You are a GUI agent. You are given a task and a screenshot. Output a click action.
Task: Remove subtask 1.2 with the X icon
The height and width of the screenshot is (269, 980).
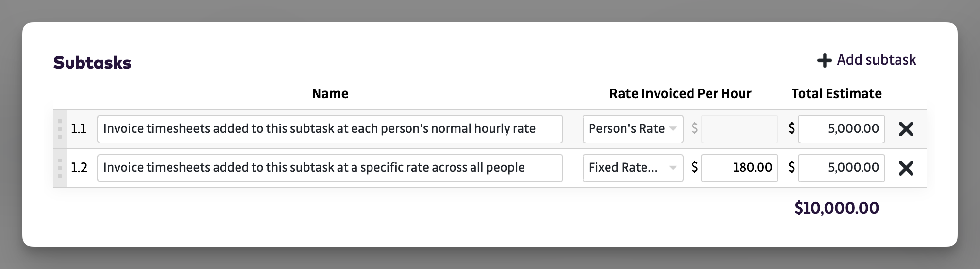[x=906, y=168]
